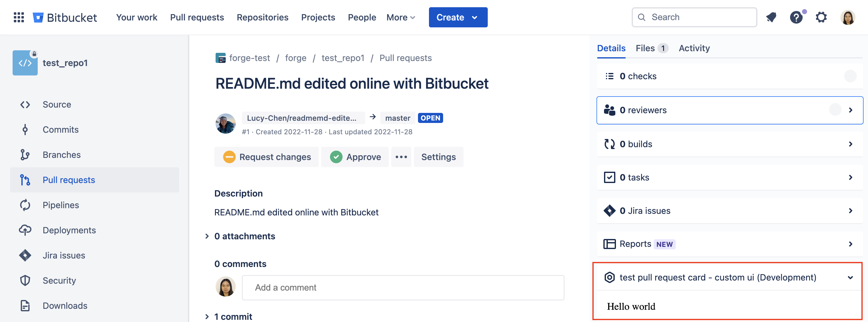868x322 pixels.
Task: Open Branches from the sidebar
Action: tap(62, 154)
